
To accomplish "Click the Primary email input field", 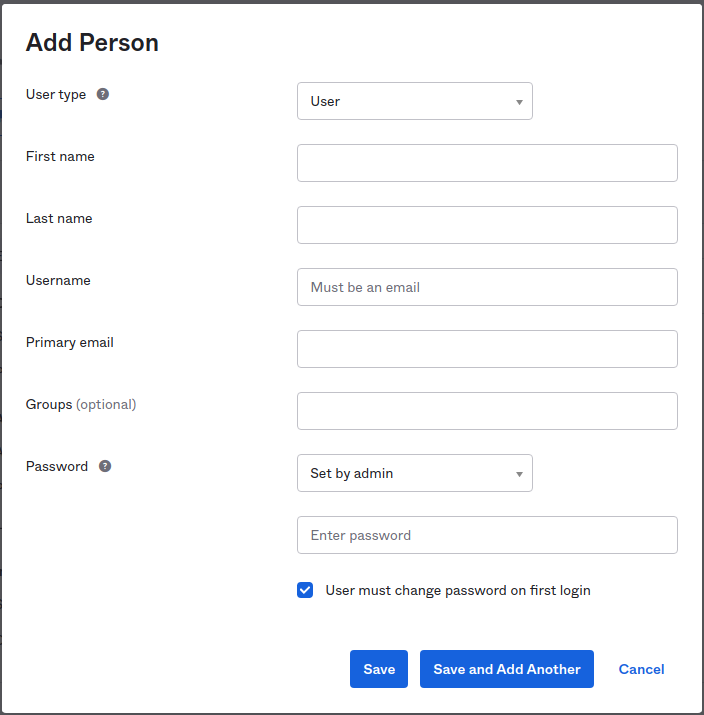I will coord(487,349).
